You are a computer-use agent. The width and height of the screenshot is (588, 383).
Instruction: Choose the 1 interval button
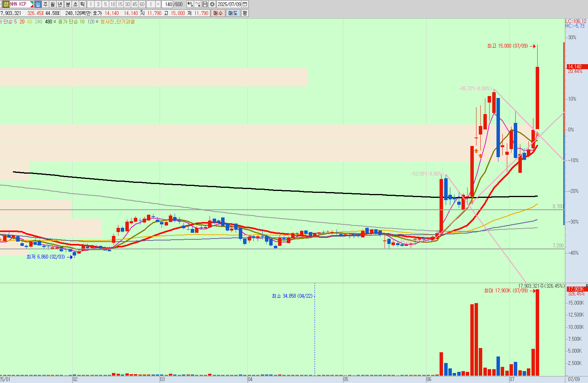click(x=90, y=4)
